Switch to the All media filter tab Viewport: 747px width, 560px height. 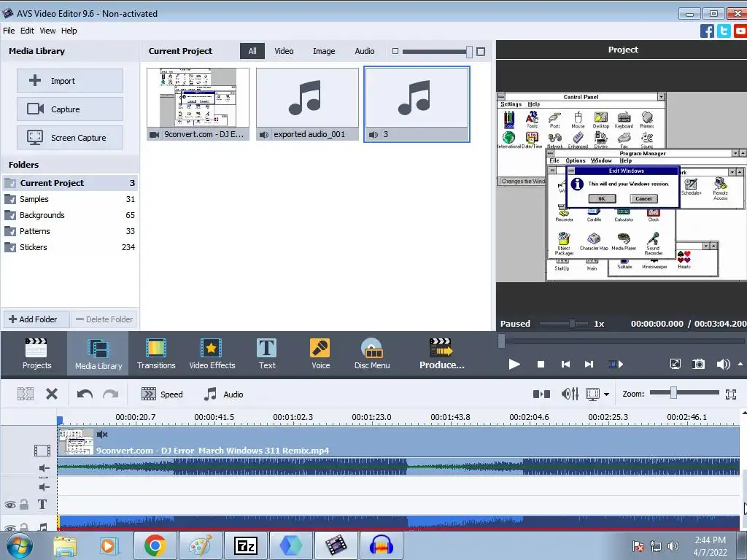click(x=252, y=51)
